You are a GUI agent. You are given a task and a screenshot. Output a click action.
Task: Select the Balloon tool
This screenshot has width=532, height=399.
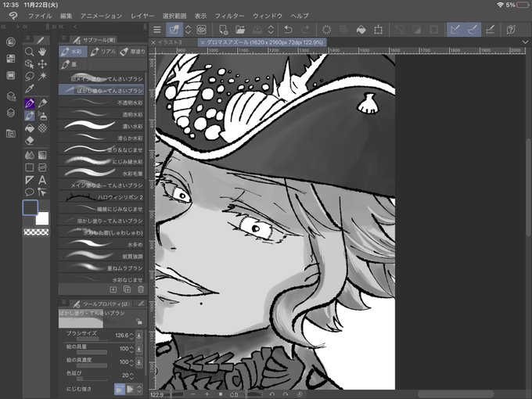point(30,192)
